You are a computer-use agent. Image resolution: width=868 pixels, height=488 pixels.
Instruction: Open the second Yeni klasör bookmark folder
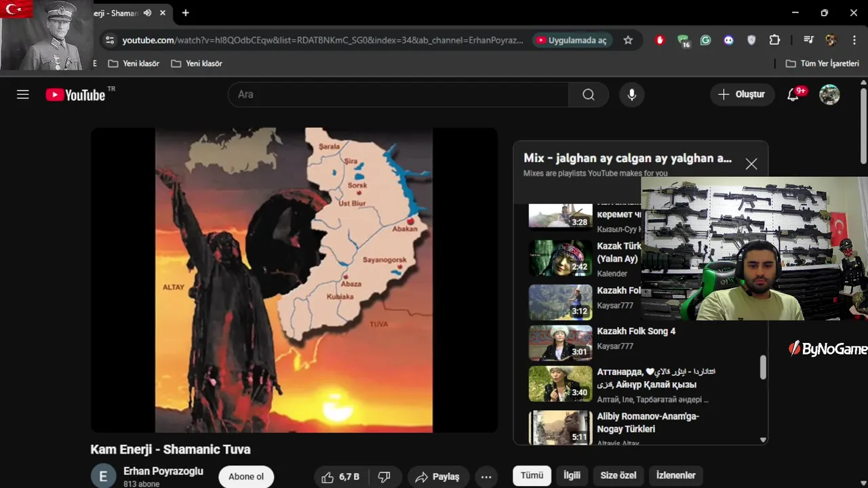click(x=197, y=63)
